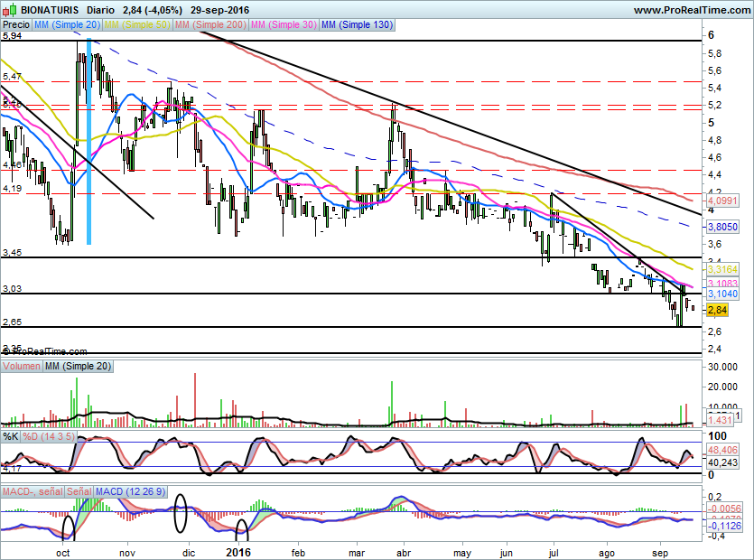
Task: Click the Volumen panel label
Action: (22, 367)
